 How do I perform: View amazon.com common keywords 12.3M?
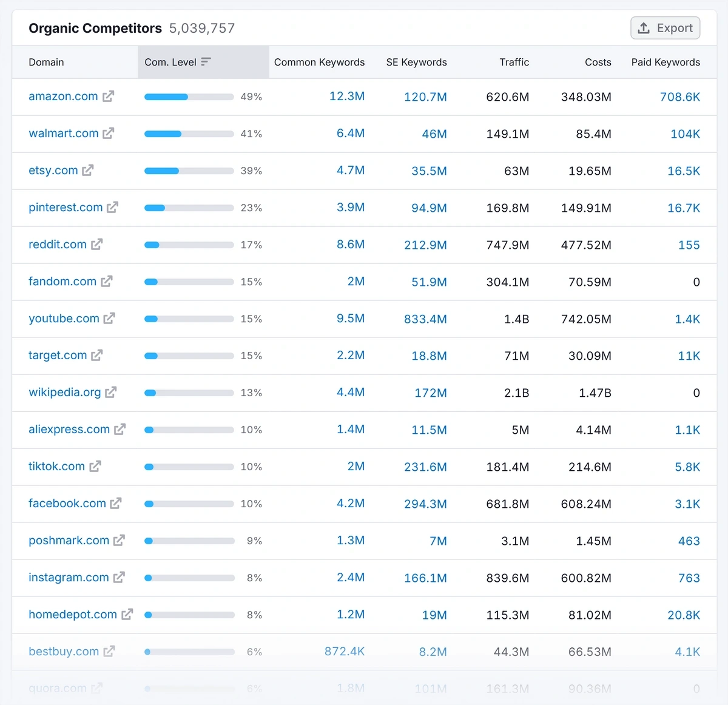[x=347, y=96]
